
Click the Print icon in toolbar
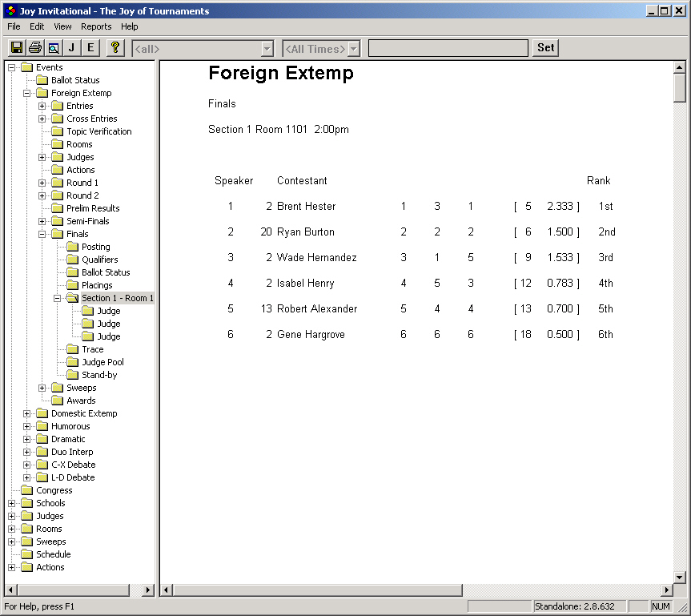pyautogui.click(x=34, y=48)
